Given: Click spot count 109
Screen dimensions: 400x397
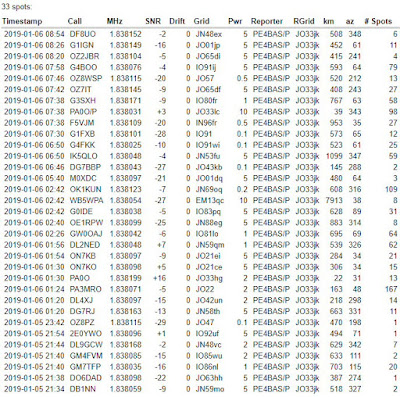Looking at the screenshot, I should [391, 189].
